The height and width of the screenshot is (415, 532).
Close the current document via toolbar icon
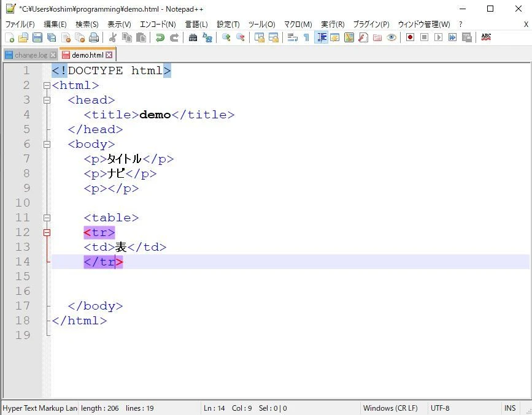tap(66, 37)
